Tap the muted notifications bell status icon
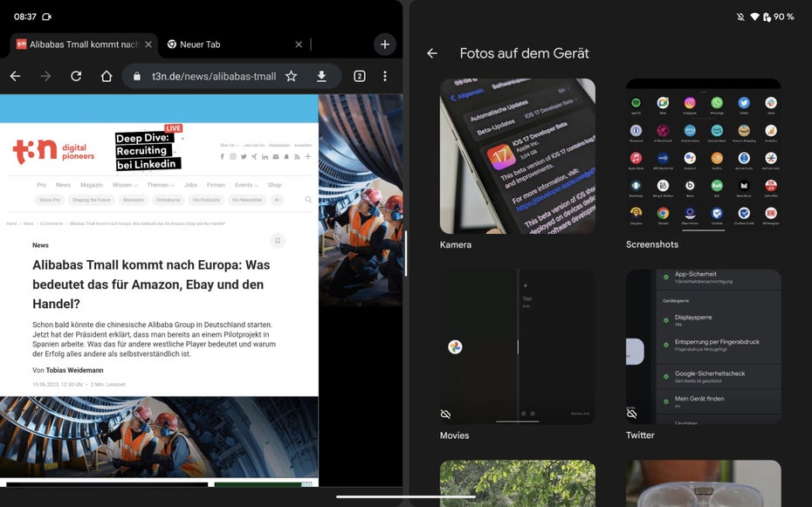Screen dimensions: 812x507 pos(740,17)
